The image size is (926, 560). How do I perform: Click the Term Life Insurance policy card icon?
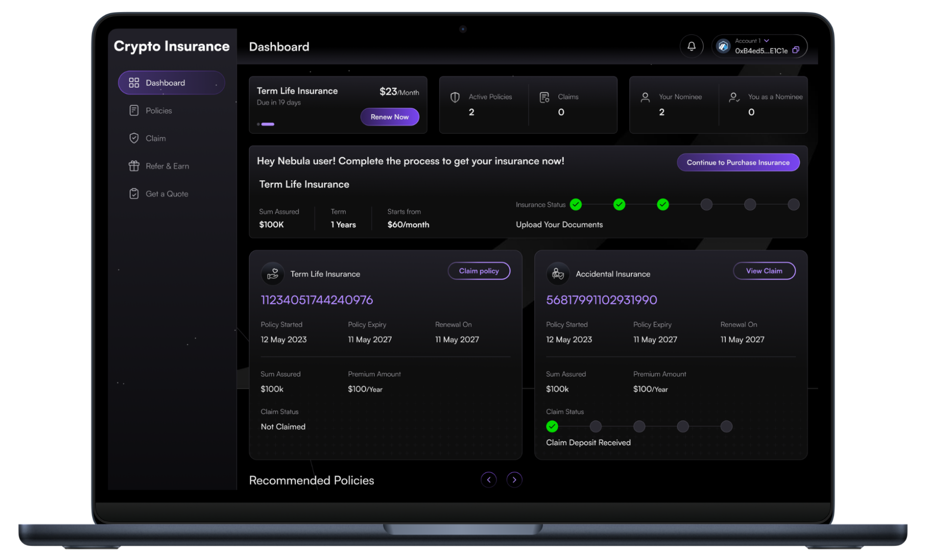click(272, 273)
